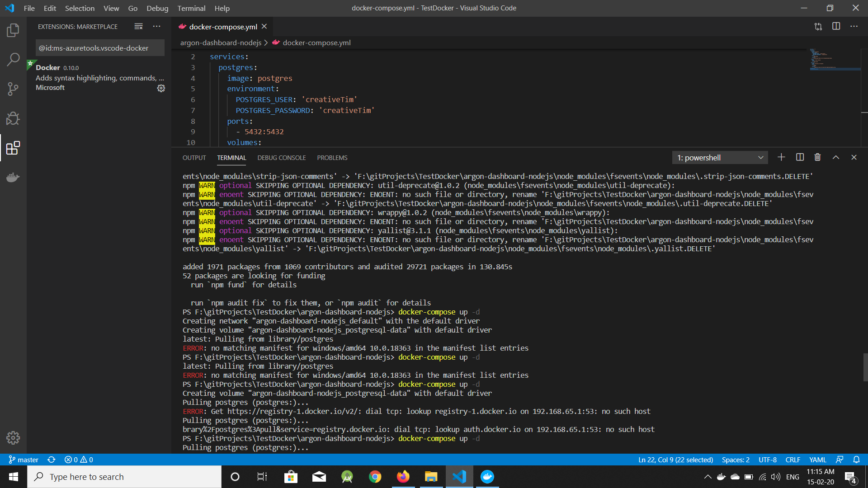This screenshot has height=488, width=868.
Task: Select the Extensions view icon
Action: pyautogui.click(x=13, y=148)
